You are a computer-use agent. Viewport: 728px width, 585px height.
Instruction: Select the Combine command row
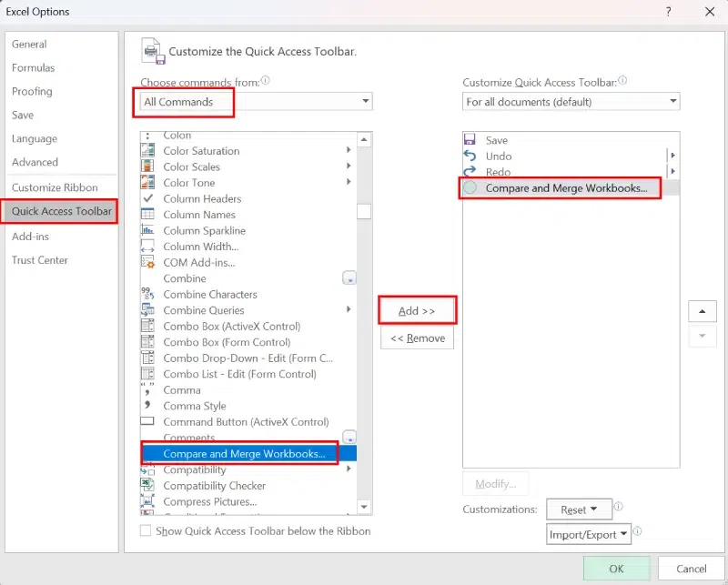[x=248, y=278]
